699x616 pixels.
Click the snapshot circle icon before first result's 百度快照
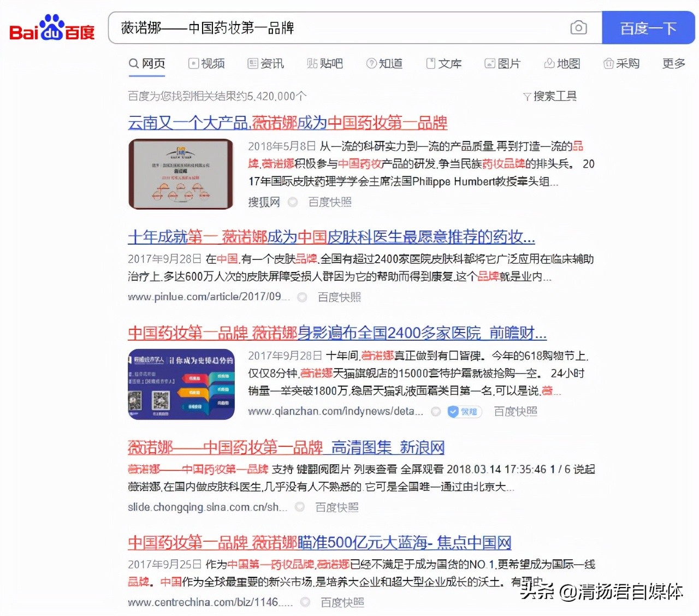pos(293,202)
